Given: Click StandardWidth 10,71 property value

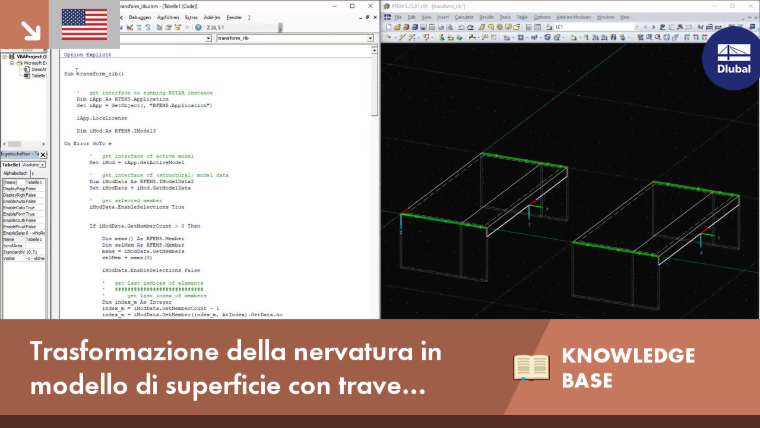Looking at the screenshot, I should pyautogui.click(x=35, y=252).
